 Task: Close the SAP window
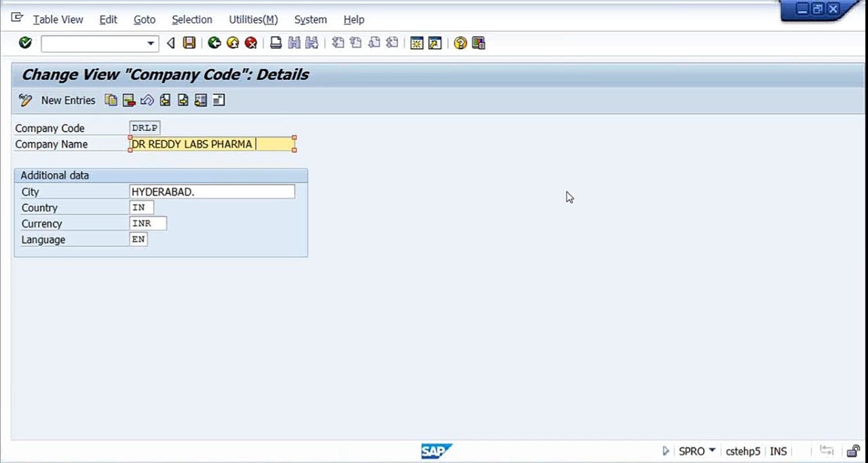[x=833, y=9]
